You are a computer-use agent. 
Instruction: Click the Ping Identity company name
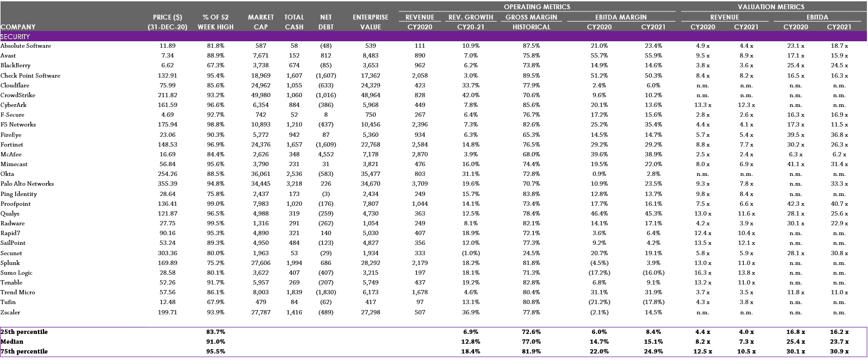point(19,194)
